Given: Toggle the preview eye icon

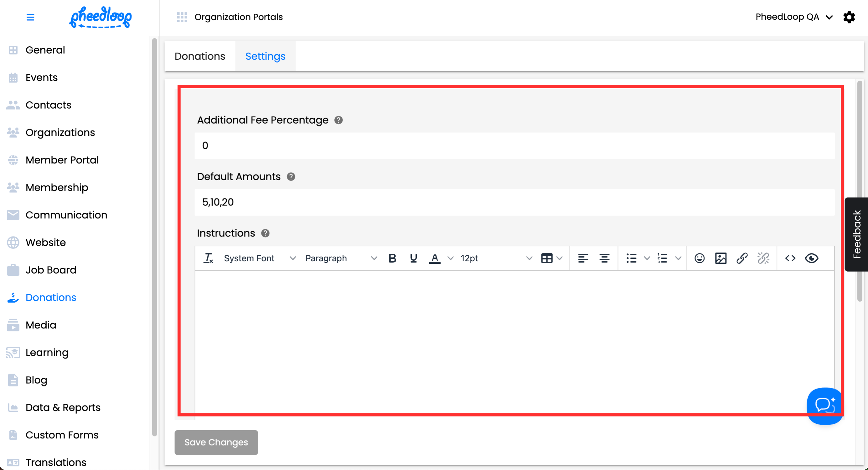Looking at the screenshot, I should (811, 258).
